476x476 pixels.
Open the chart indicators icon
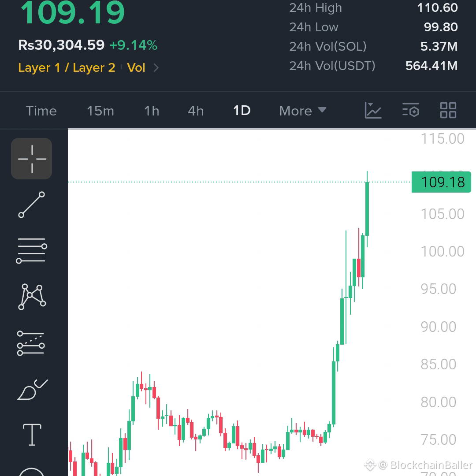(x=373, y=111)
